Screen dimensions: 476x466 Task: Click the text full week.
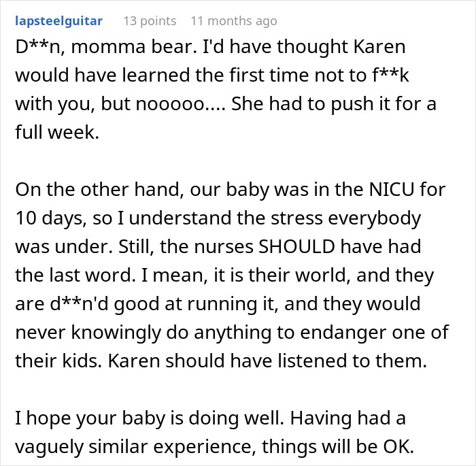tap(57, 132)
